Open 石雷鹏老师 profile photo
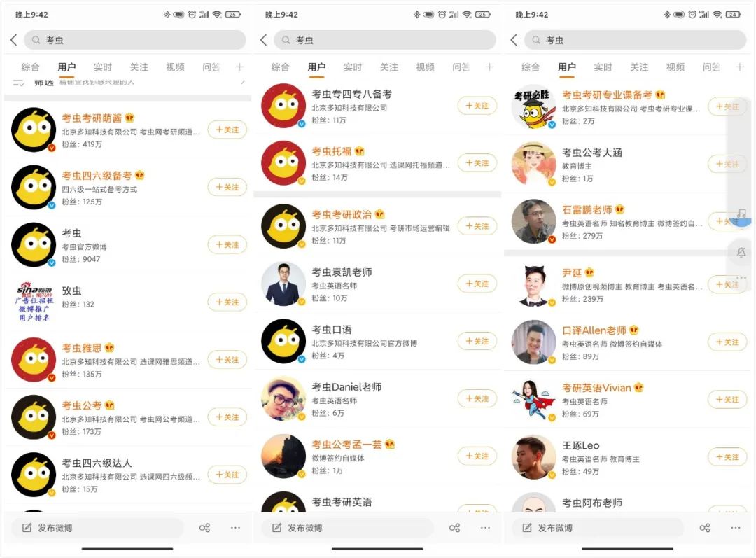The width and height of the screenshot is (756, 558). [533, 221]
